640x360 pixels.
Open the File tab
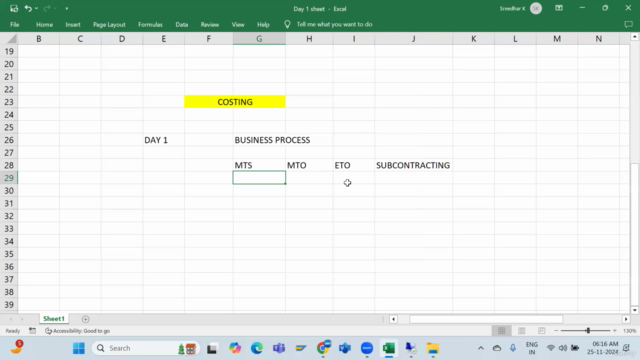coord(15,24)
